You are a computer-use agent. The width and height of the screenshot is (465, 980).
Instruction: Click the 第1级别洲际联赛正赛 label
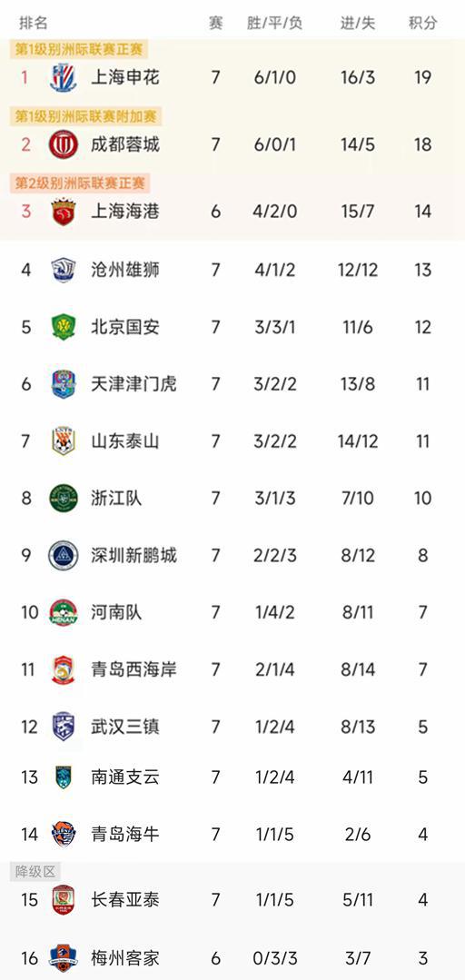(79, 49)
